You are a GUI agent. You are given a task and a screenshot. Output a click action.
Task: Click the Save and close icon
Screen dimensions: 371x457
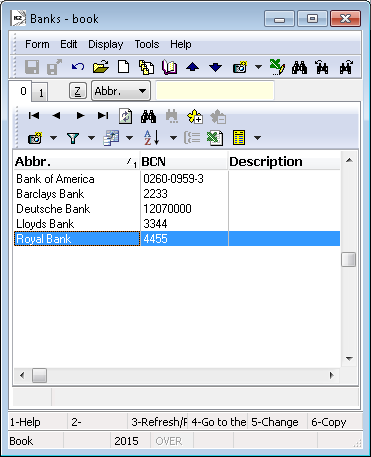tap(54, 67)
